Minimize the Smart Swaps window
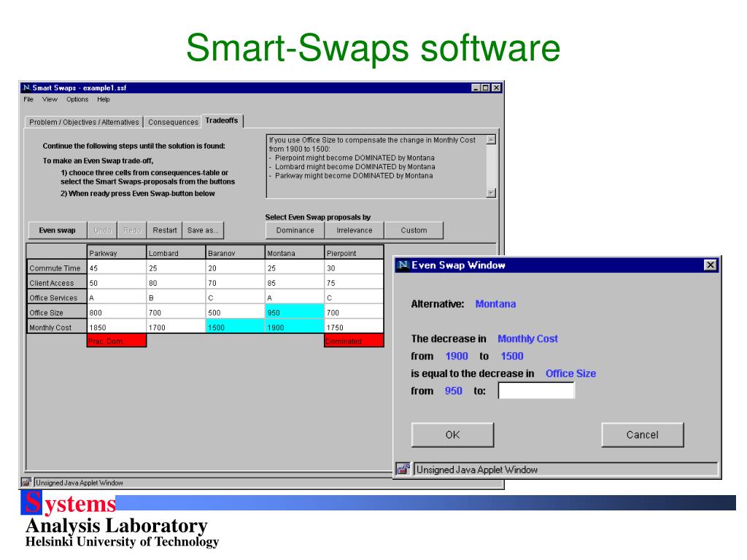This screenshot has width=747, height=560. (x=476, y=87)
